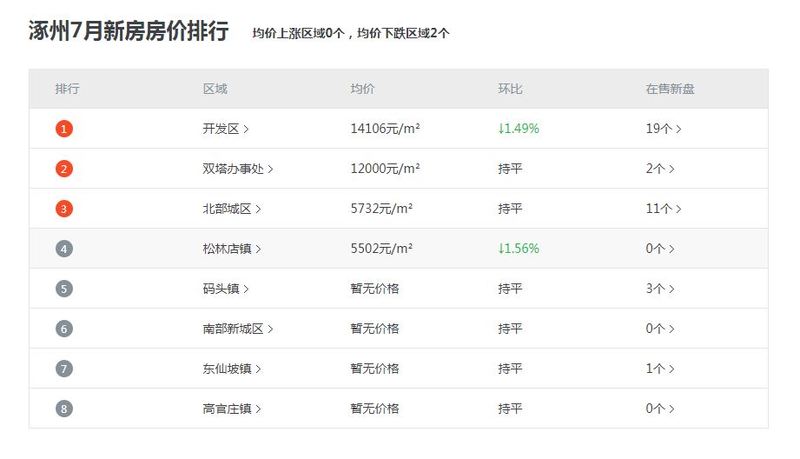Viewport: 800px width, 459px height.
Task: Click the green ↓1.56% change value
Action: click(x=518, y=248)
